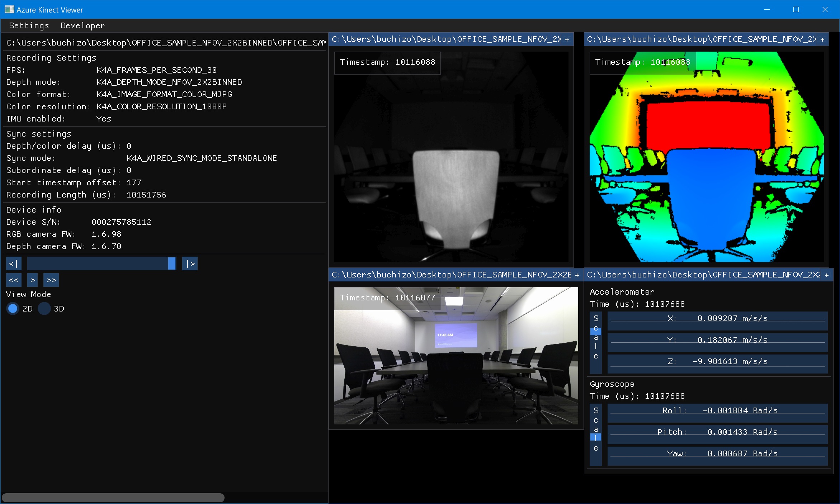Click the rewind << button
The image size is (840, 504).
(x=14, y=280)
